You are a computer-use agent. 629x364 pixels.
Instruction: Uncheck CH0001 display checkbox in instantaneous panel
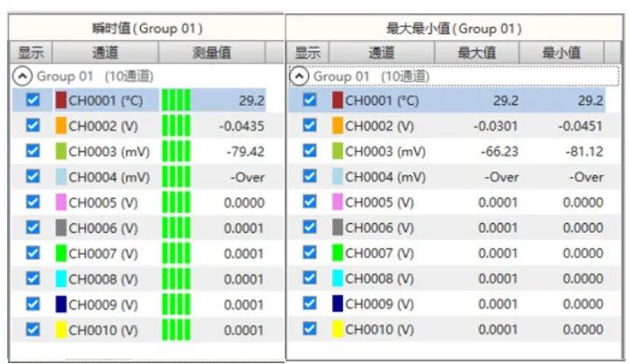click(x=33, y=100)
